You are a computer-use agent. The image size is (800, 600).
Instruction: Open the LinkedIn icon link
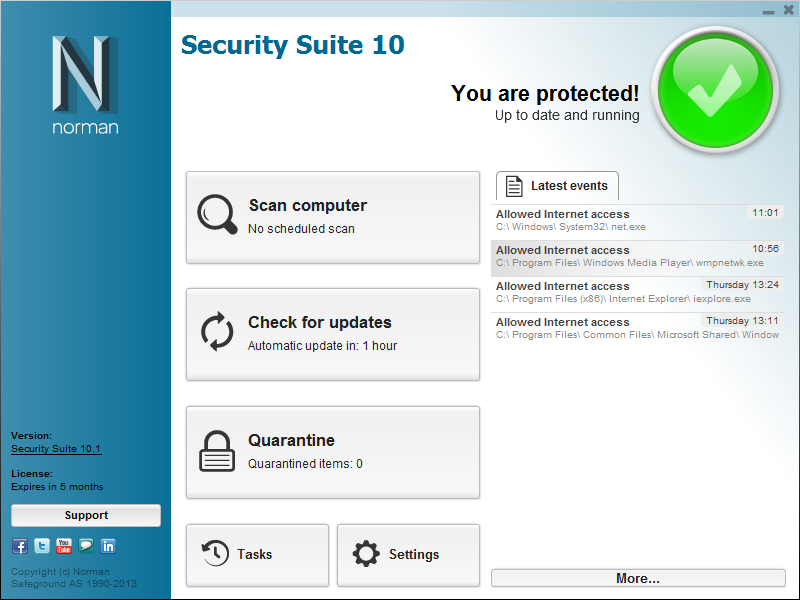(x=108, y=546)
